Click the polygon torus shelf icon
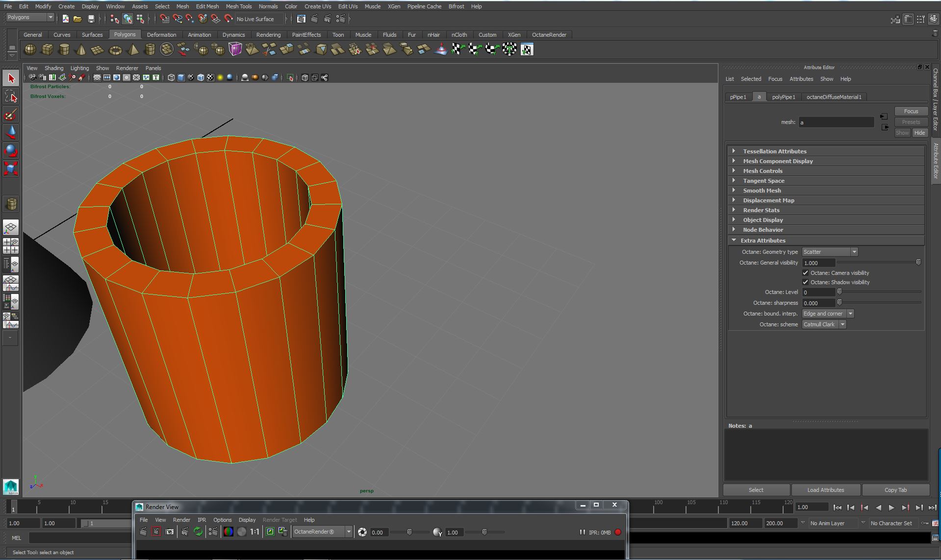The height and width of the screenshot is (560, 941). point(115,50)
